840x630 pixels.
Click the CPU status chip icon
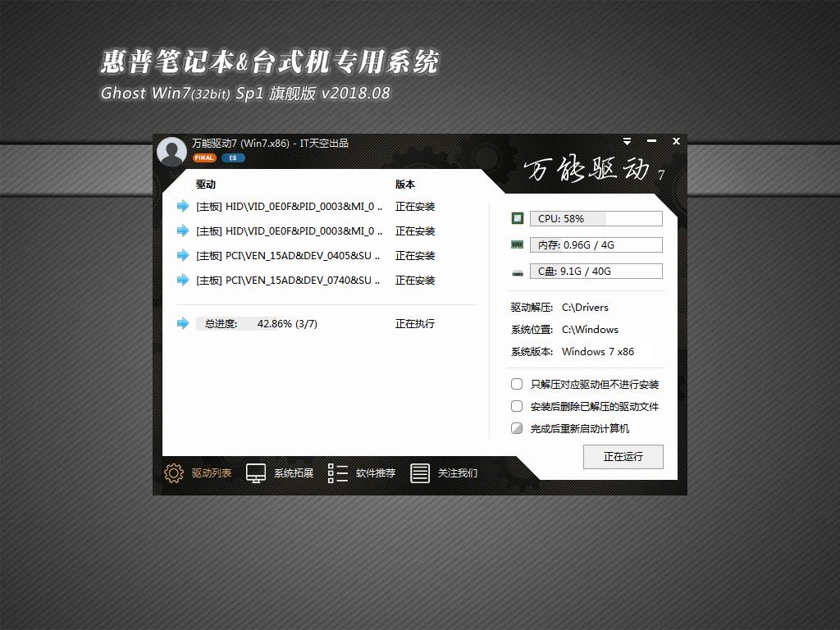click(x=517, y=218)
